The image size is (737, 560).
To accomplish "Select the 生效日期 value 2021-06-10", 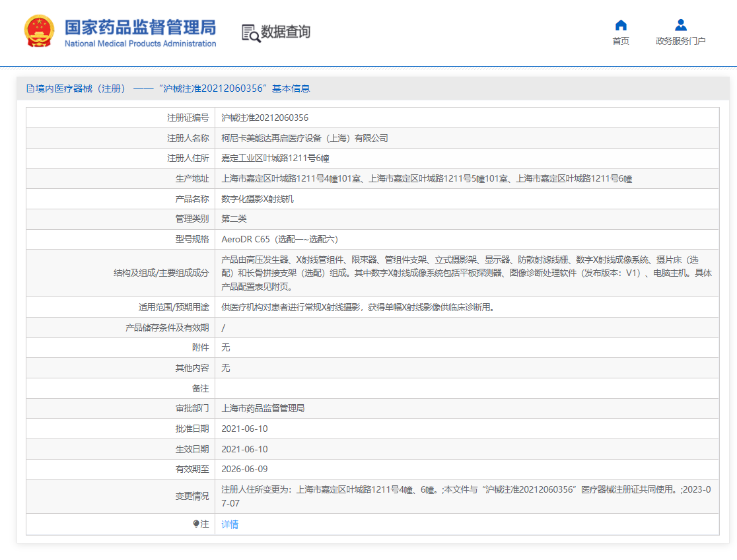I will point(244,450).
